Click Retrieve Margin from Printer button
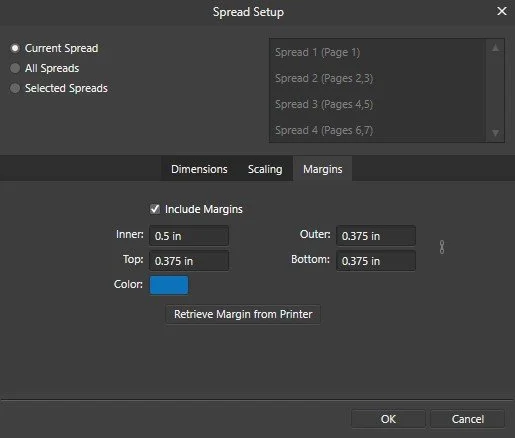 [x=243, y=314]
